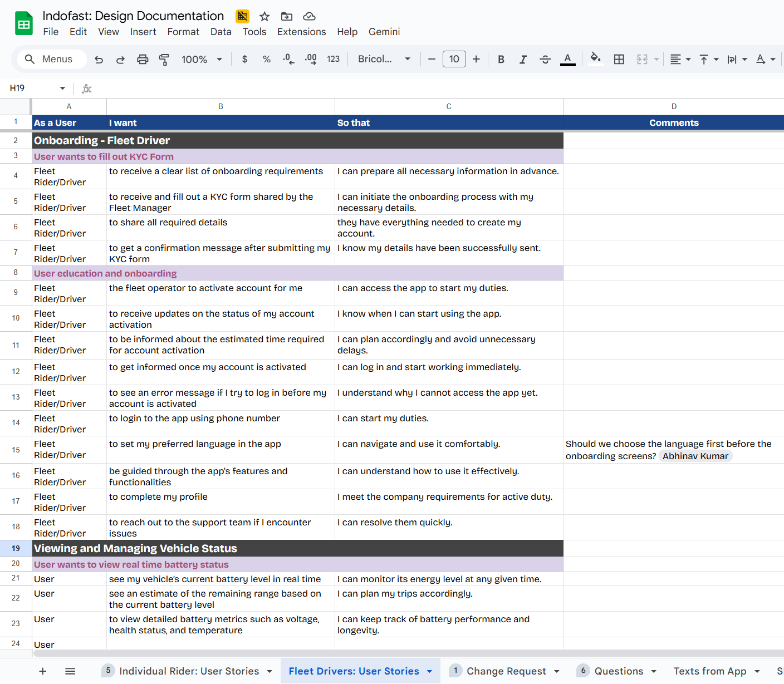
Task: Increase font size with plus button
Action: [x=476, y=60]
